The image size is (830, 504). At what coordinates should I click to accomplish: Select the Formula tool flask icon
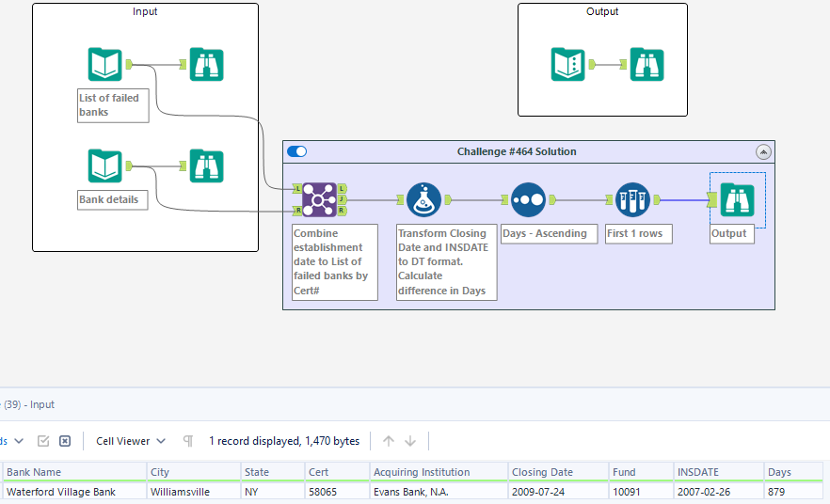coord(423,200)
